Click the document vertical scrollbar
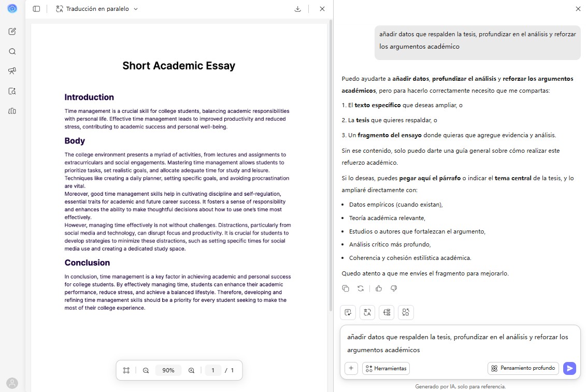The width and height of the screenshot is (586, 392). 331,165
